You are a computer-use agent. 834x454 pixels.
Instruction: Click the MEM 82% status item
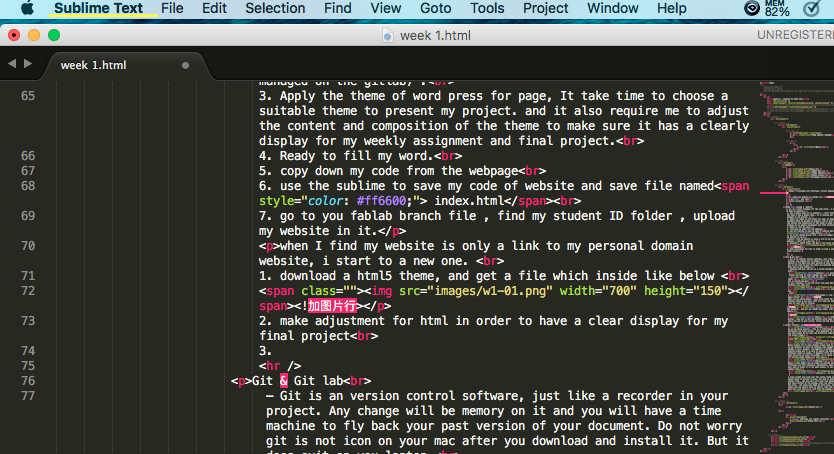click(x=777, y=8)
